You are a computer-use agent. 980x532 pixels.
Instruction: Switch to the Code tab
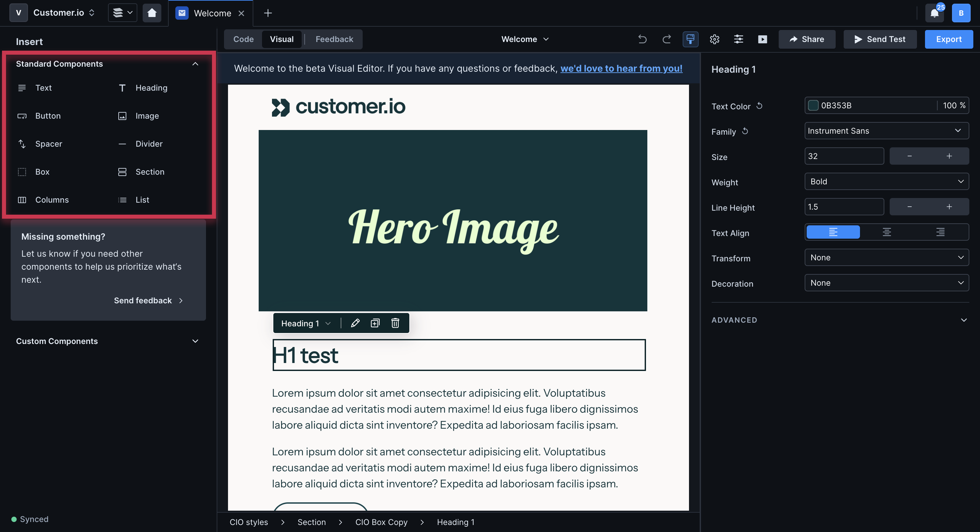(x=243, y=39)
